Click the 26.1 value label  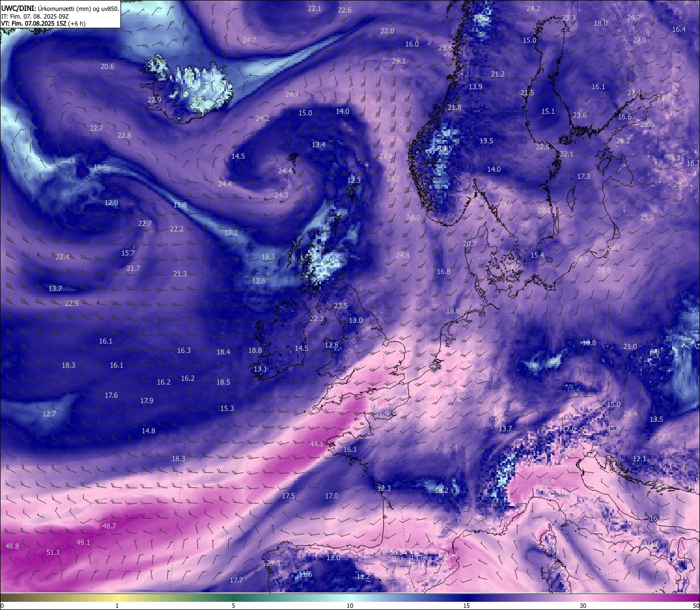[x=399, y=61]
